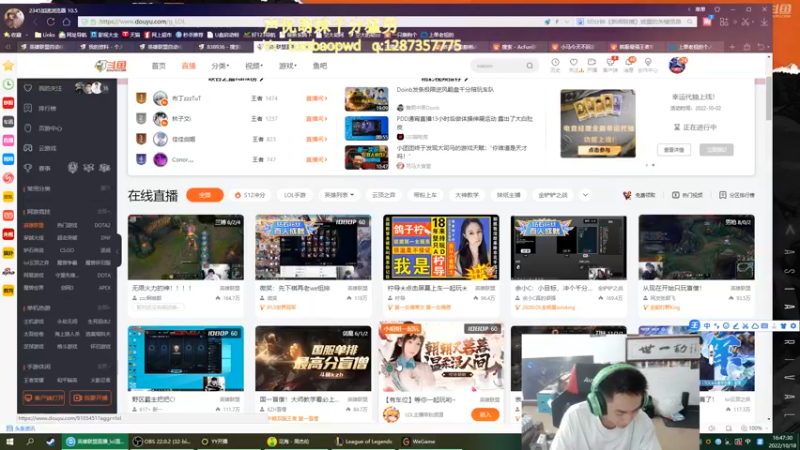The image size is (800, 450).
Task: Click the 直播间 link for Conor
Action: coord(316,160)
